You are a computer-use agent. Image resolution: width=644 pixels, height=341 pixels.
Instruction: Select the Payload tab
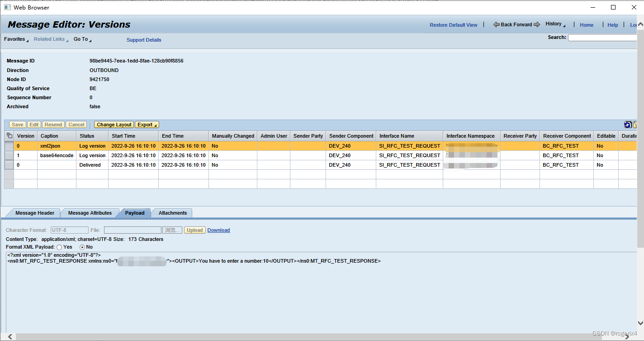pyautogui.click(x=135, y=213)
